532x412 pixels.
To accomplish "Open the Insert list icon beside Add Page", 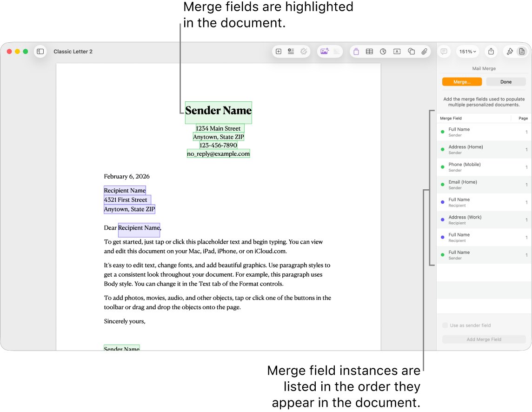I will pos(291,52).
